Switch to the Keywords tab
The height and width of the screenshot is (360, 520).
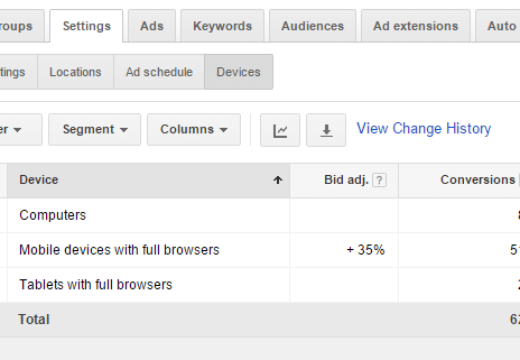point(223,26)
